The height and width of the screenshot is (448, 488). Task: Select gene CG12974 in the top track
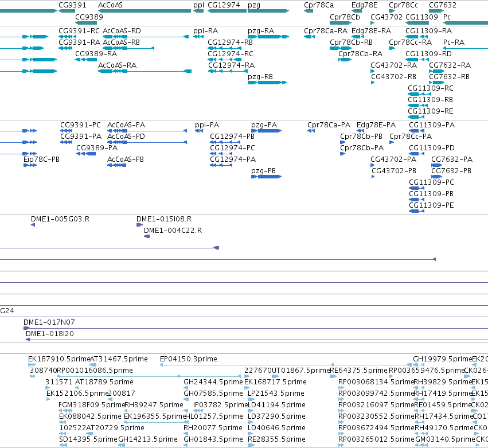pos(227,11)
